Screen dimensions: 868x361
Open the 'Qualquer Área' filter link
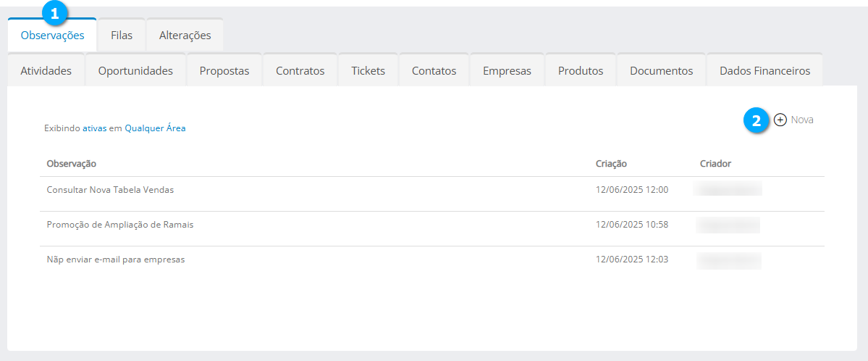pyautogui.click(x=155, y=128)
